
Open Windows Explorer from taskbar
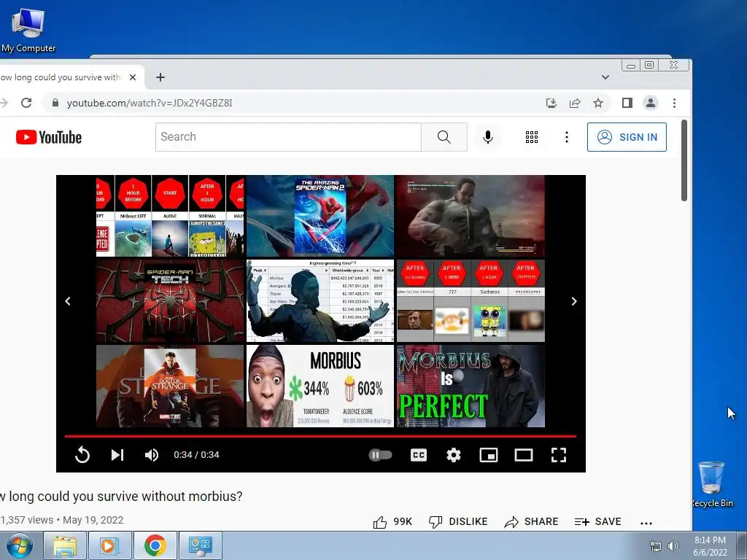point(65,545)
